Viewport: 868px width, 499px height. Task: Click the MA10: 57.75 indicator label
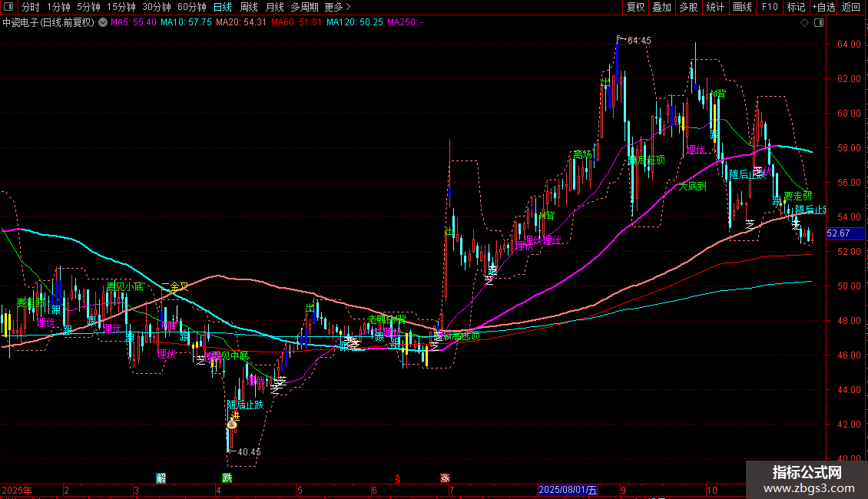[186, 23]
